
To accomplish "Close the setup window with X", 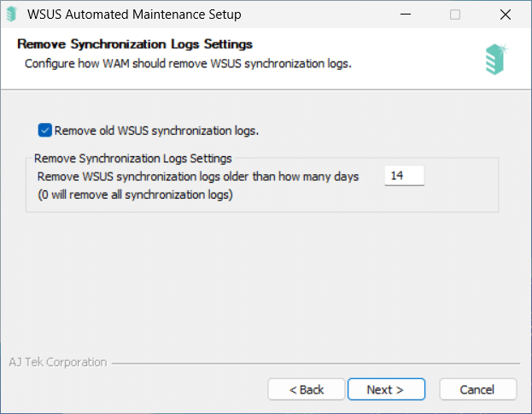I will (x=506, y=15).
